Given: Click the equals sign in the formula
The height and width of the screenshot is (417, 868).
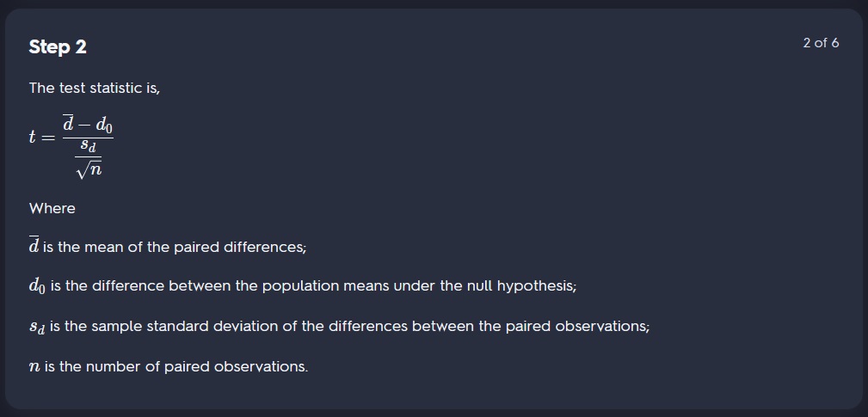Looking at the screenshot, I should [48, 137].
